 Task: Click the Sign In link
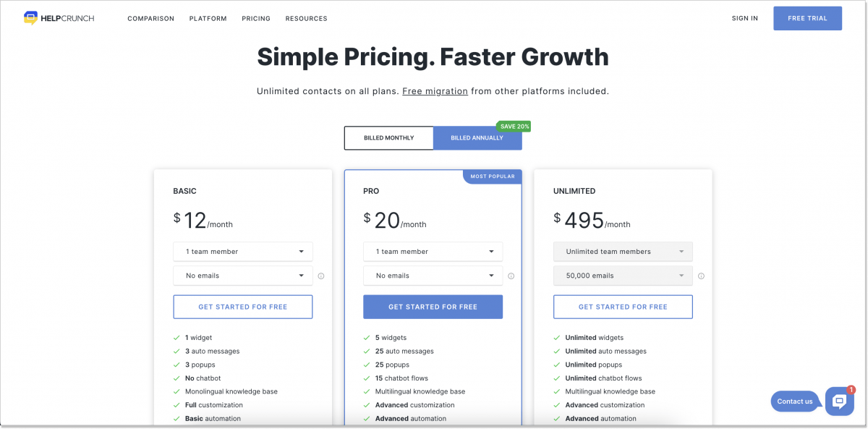pyautogui.click(x=744, y=18)
